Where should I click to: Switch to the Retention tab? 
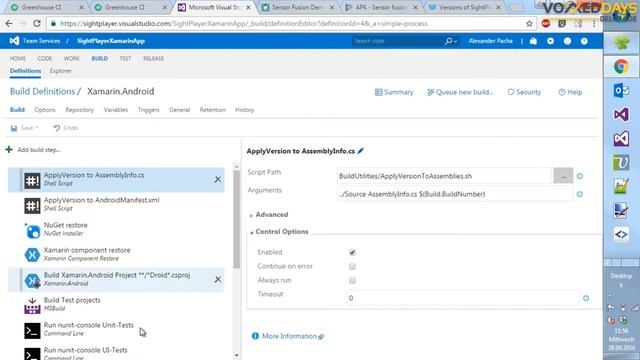[212, 110]
